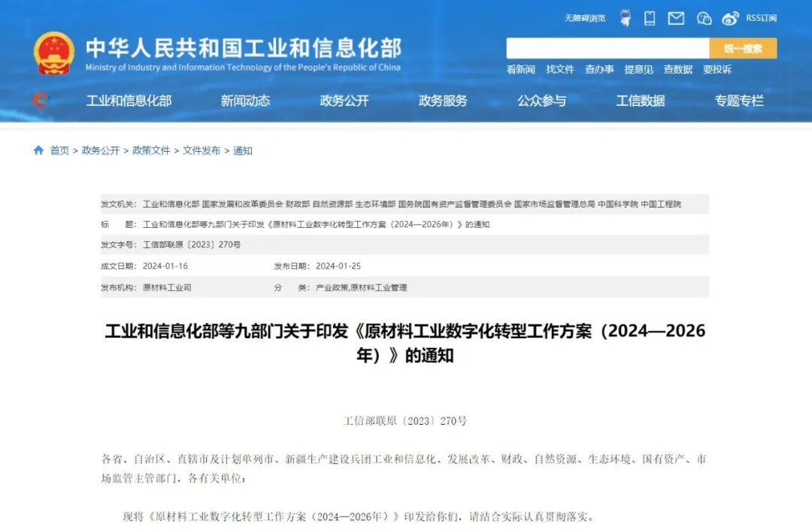Open the Weibo icon
812x530 pixels.
pyautogui.click(x=730, y=19)
